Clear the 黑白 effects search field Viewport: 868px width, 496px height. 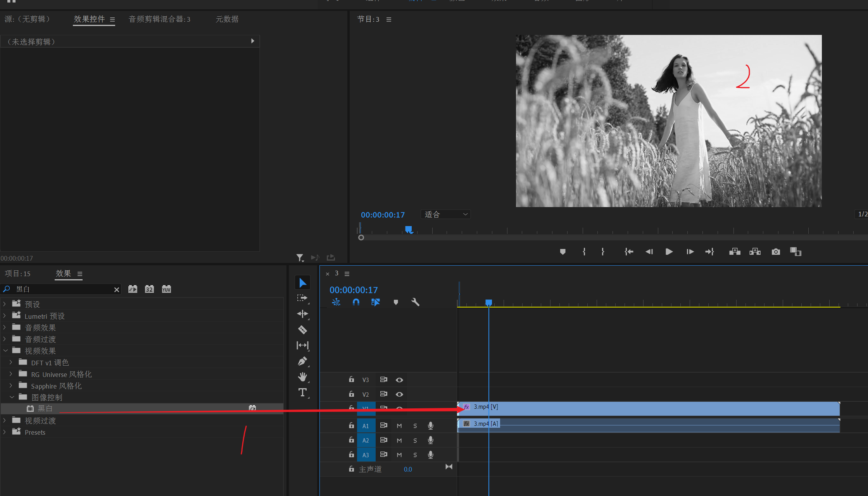116,289
